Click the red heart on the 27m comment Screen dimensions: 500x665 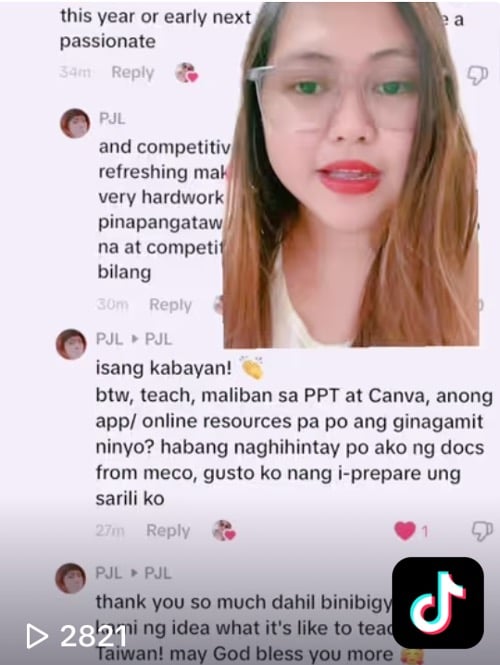405,531
